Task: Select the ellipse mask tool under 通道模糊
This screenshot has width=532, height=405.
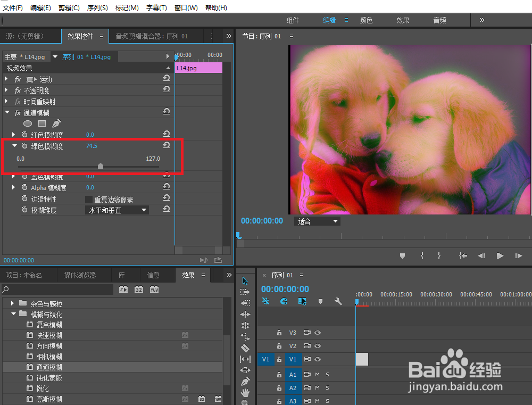Action: click(x=28, y=123)
